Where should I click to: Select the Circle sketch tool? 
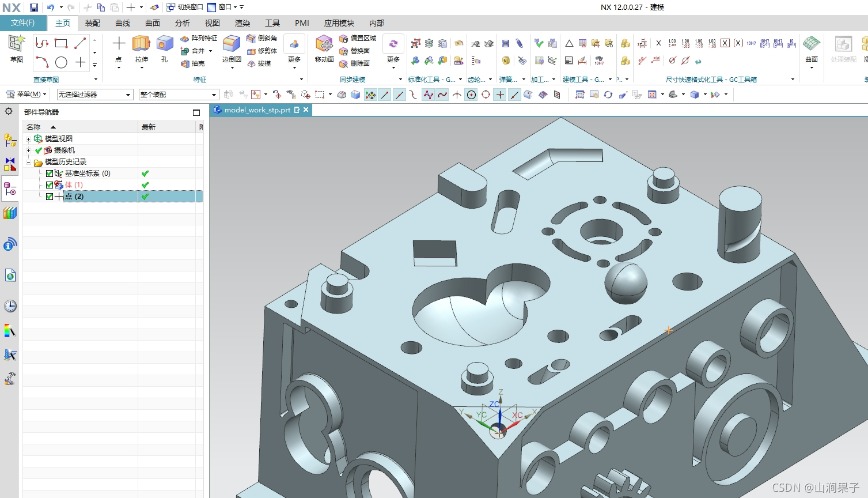point(61,62)
